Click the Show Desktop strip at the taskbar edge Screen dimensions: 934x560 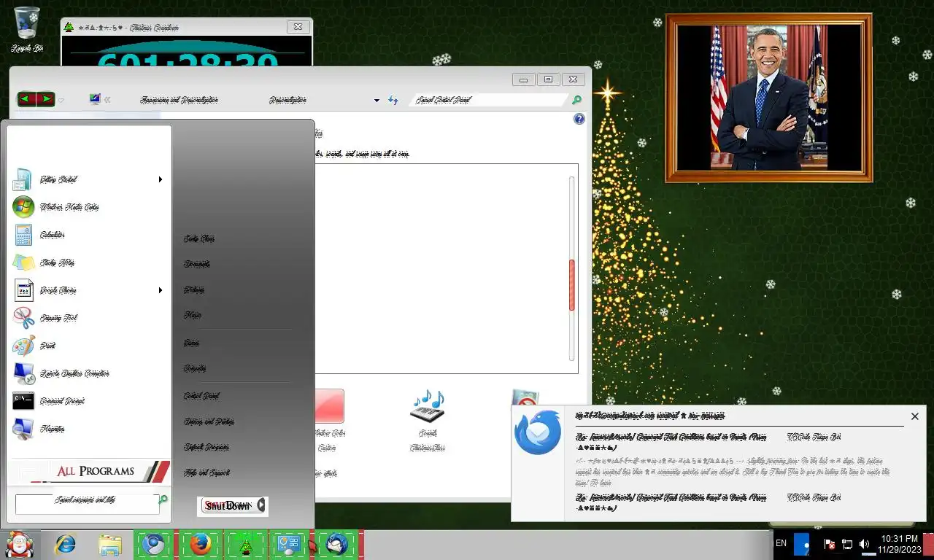(928, 545)
